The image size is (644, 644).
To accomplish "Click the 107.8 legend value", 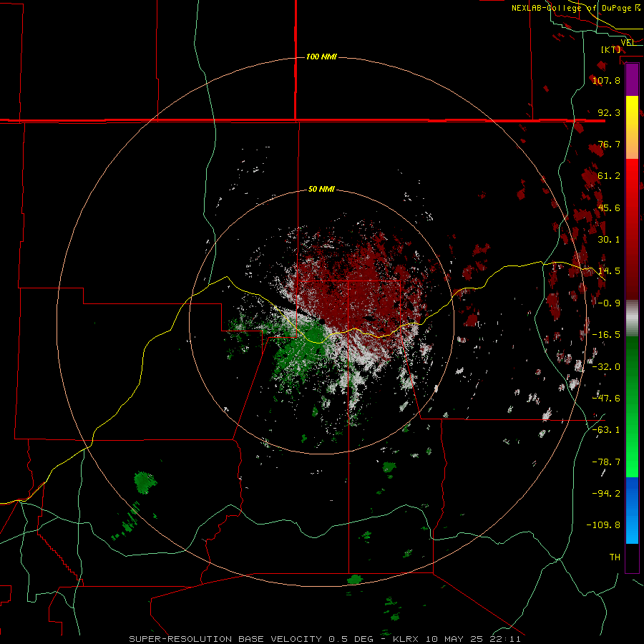I will [606, 80].
